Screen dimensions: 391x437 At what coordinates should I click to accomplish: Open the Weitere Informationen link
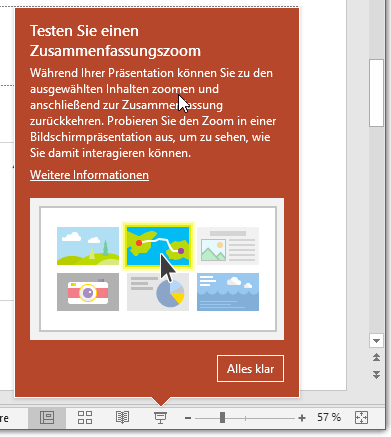[89, 175]
